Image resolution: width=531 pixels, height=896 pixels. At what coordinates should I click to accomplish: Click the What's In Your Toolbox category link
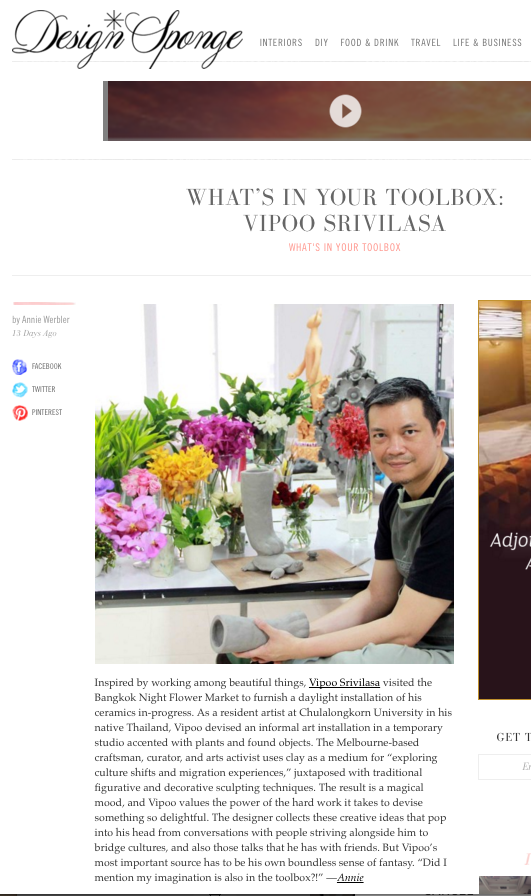[x=345, y=247]
